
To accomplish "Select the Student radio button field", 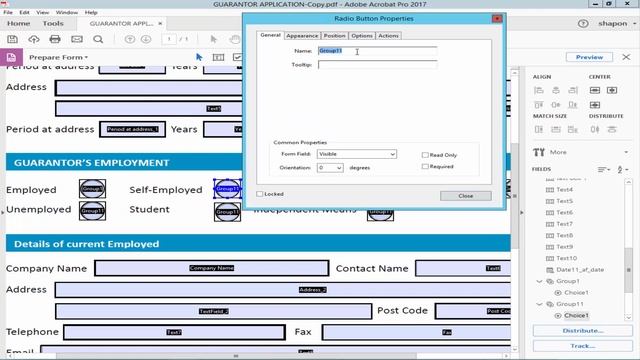I will point(227,212).
